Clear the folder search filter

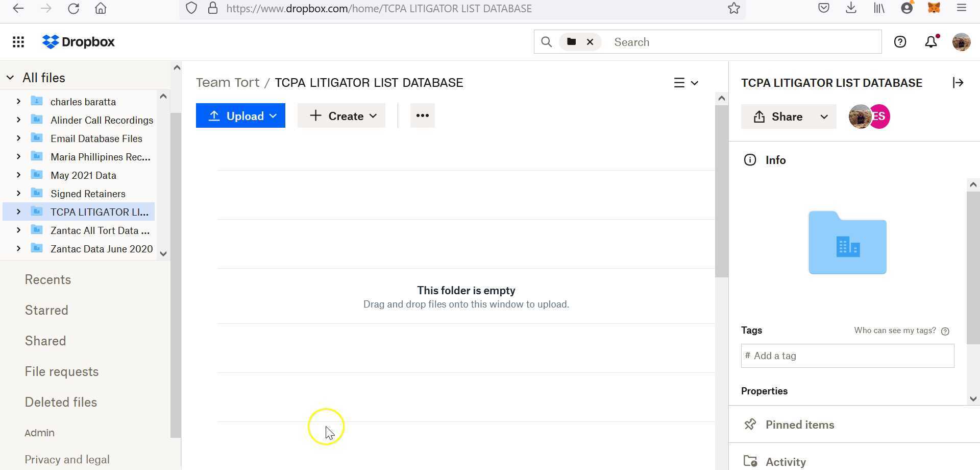(x=590, y=41)
